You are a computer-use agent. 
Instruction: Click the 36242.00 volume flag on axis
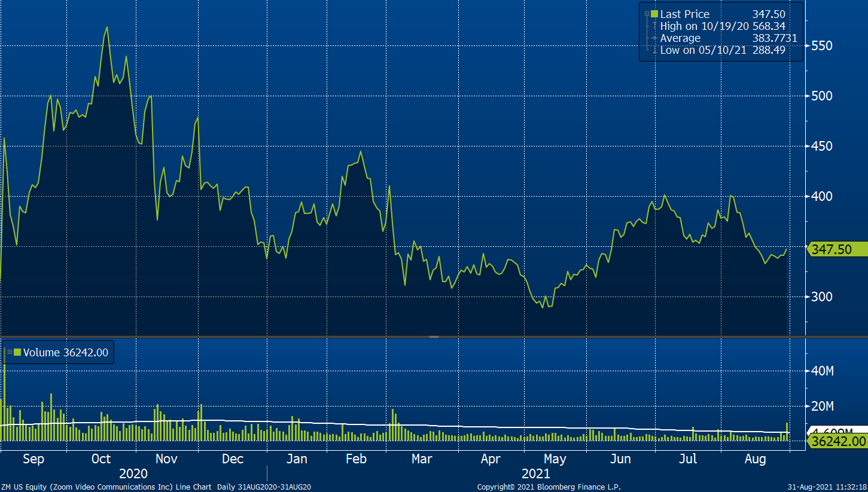point(837,441)
